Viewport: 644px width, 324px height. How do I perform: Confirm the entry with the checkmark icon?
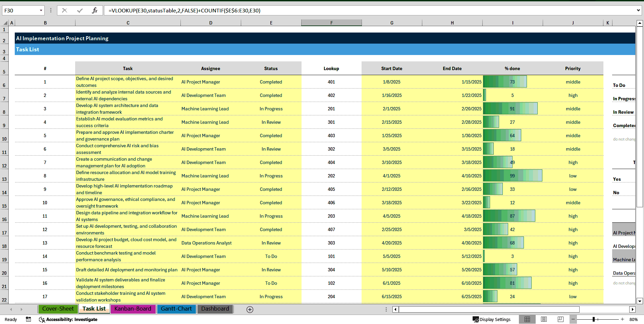79,10
